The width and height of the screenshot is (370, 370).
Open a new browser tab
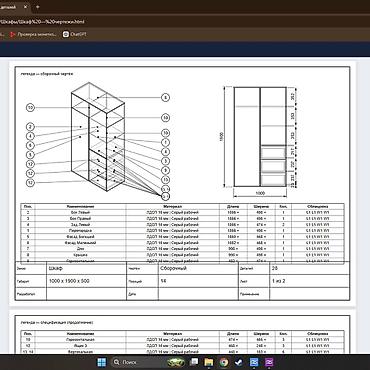[x=37, y=7]
